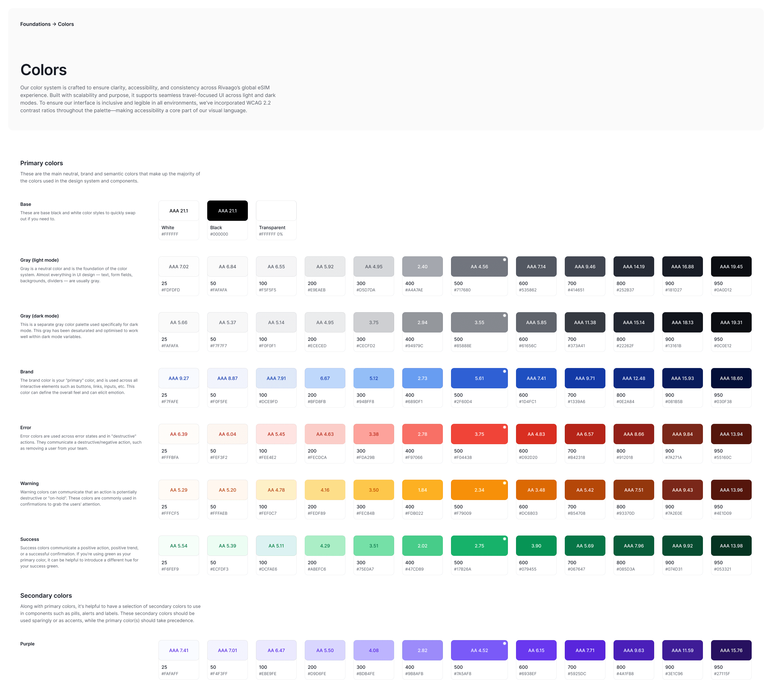
Task: Click the white dot on Brand 500 swatch
Action: (x=504, y=371)
